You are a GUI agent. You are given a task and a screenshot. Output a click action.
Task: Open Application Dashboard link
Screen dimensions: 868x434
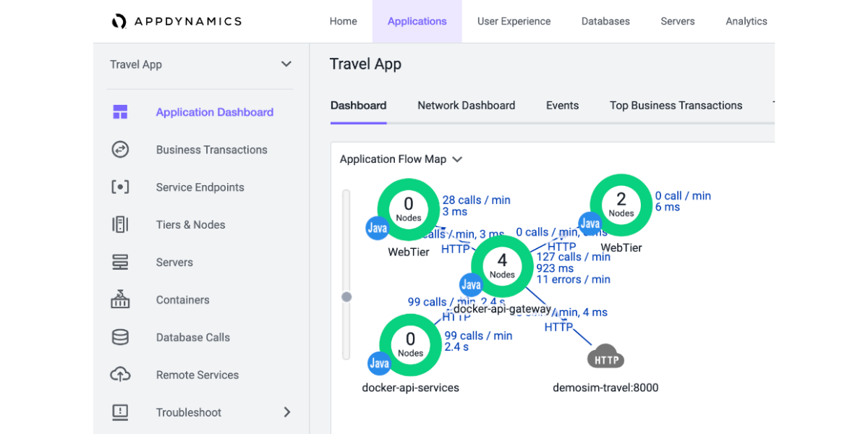point(215,112)
